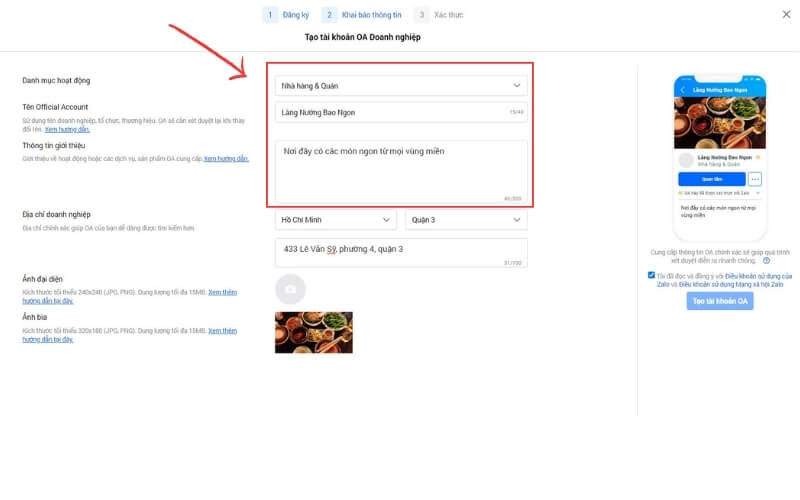The height and width of the screenshot is (500, 800).
Task: Open Xem hướng dẫn link under Thông tin giới thiệu
Action: [x=226, y=159]
